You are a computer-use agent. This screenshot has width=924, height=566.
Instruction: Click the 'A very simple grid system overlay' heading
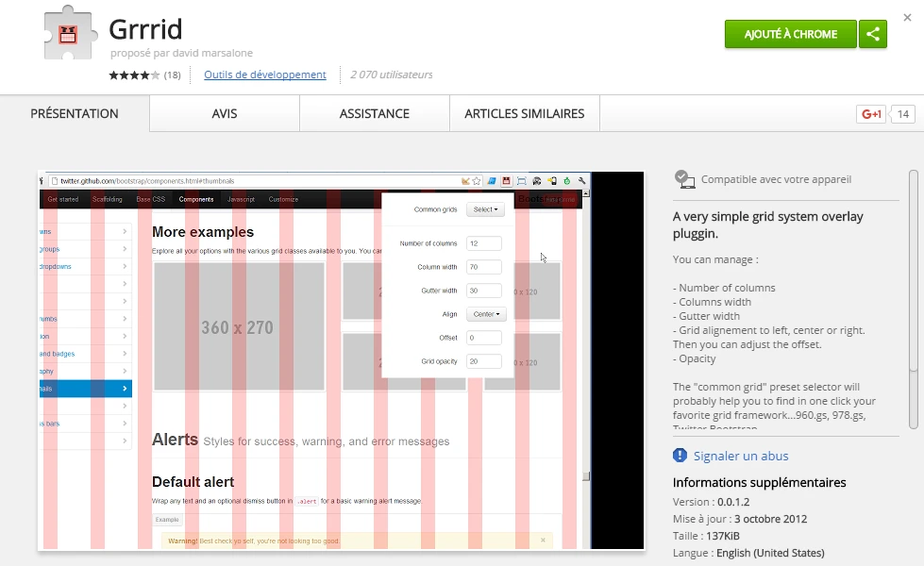pos(768,225)
